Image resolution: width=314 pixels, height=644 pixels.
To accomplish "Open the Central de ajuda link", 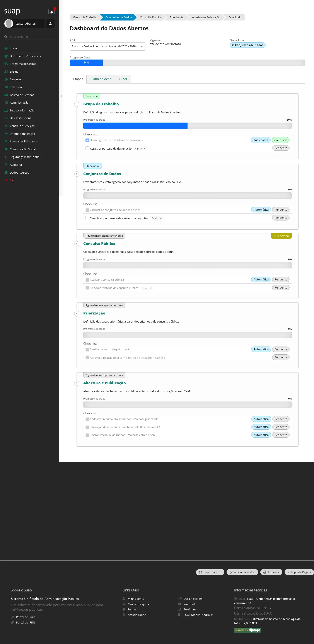I will point(138,604).
